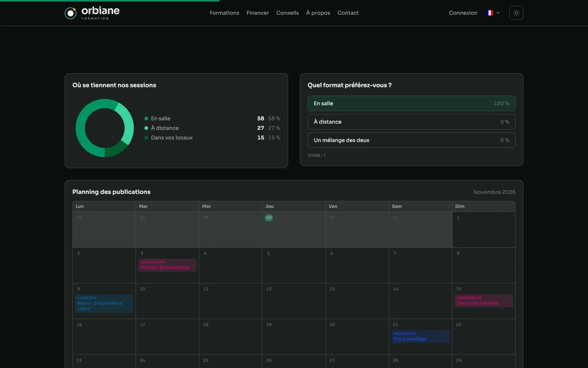Go to the Conseils page
Viewport: 588px width, 368px height.
287,13
